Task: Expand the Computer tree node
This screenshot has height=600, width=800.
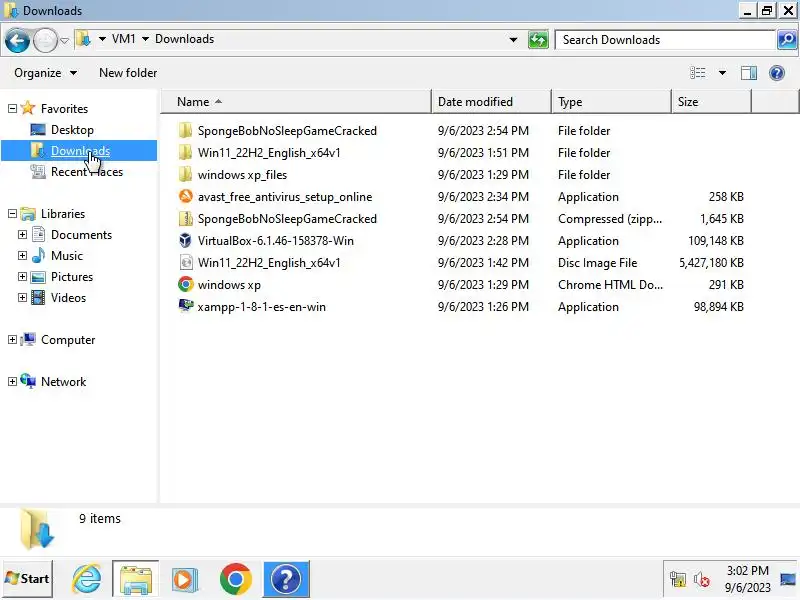Action: pos(12,340)
